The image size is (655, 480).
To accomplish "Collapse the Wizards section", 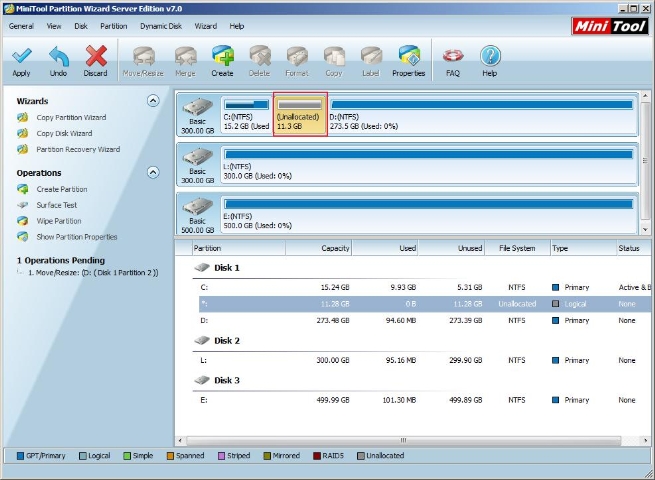I will (153, 101).
